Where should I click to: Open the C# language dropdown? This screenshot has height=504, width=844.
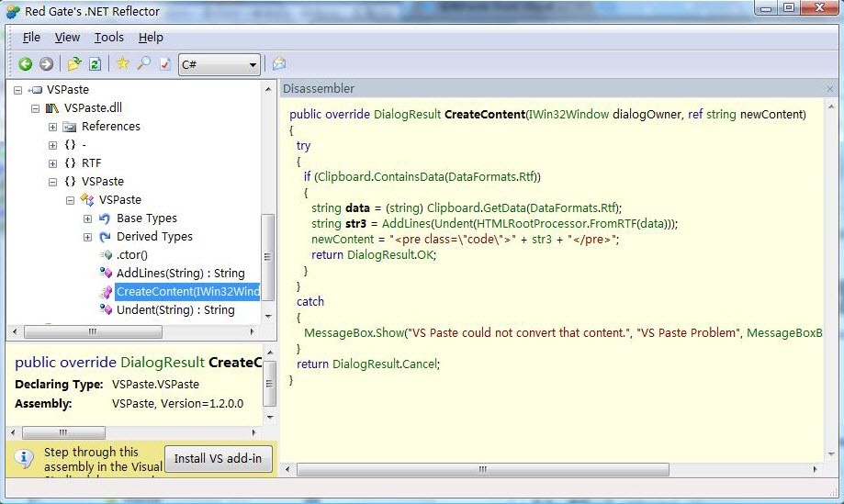pos(219,64)
